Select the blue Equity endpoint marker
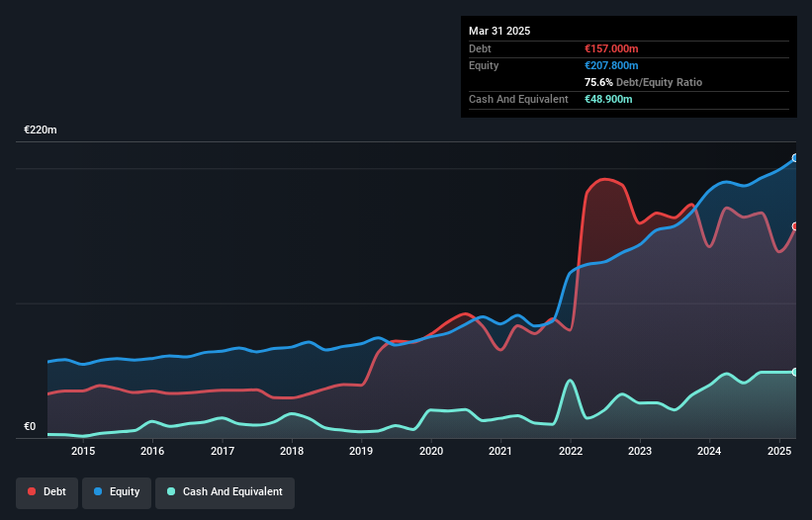This screenshot has width=812, height=520. [795, 158]
